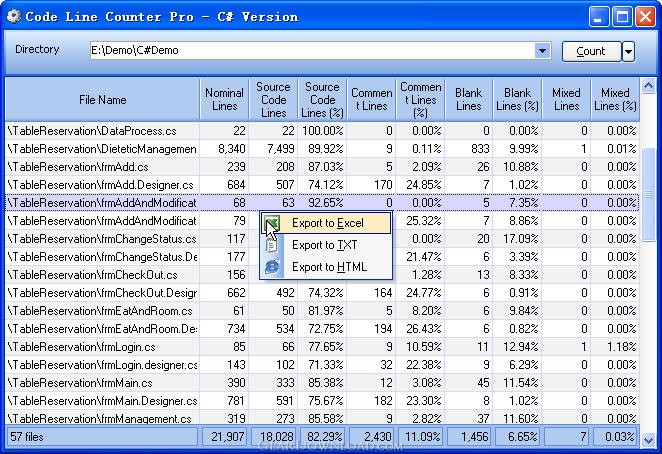Click the Excel icon in context menu
The width and height of the screenshot is (662, 454).
coord(272,223)
